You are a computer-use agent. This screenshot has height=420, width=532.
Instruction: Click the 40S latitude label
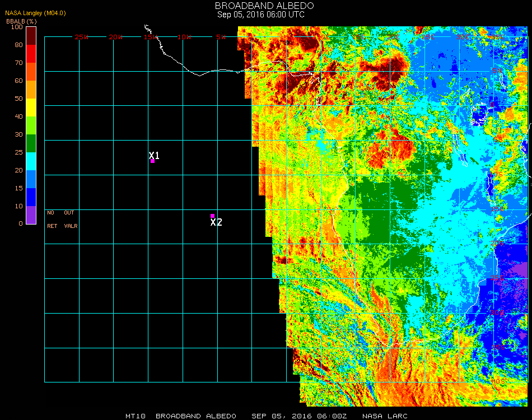pyautogui.click(x=498, y=382)
